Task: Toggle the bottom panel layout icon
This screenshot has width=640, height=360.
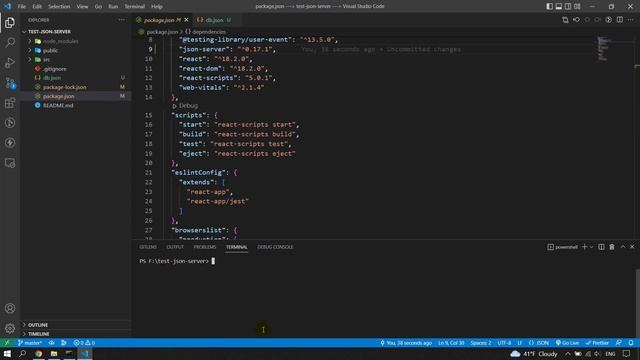Action: pyautogui.click(x=559, y=7)
